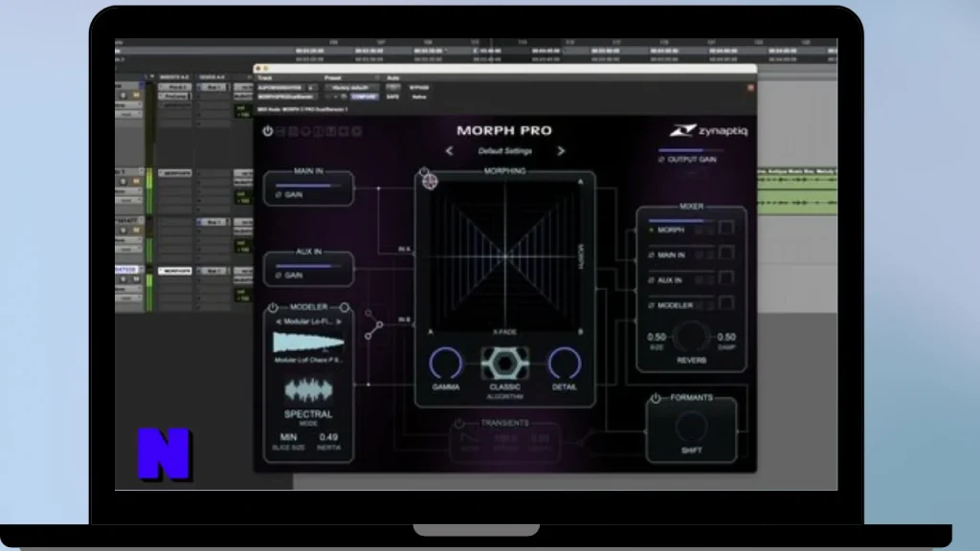Change the Classic algorithm hexagon icon
Viewport: 980px width, 551px height.
[505, 364]
